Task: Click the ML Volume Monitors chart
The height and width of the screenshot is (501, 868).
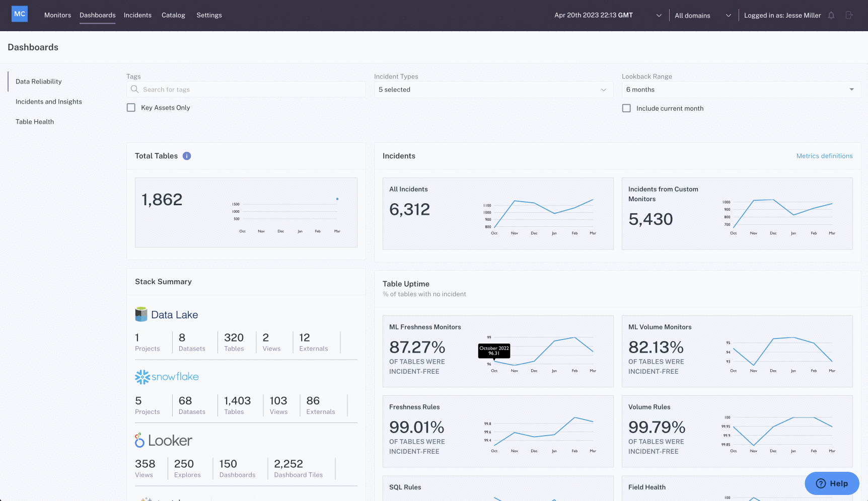Action: point(779,354)
